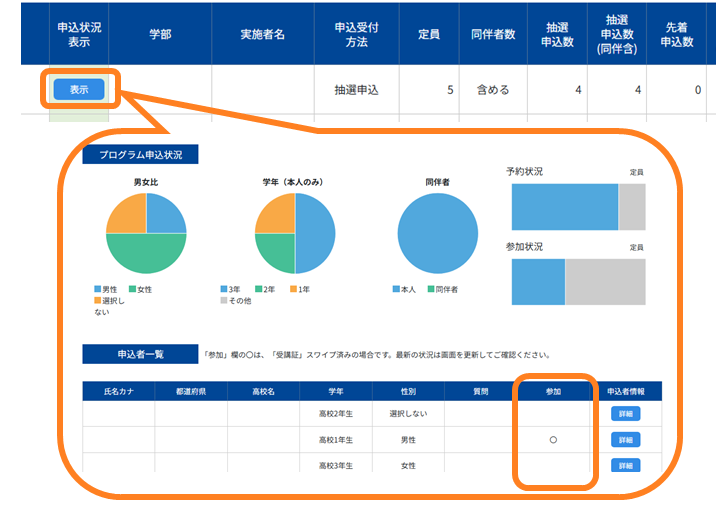Click the blue 3年 slice in 学年 pie
Screen dimensions: 716x505
315,233
